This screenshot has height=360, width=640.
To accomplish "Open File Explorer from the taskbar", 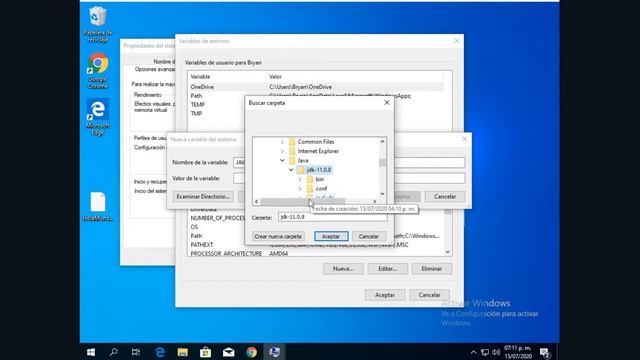I will point(182,352).
